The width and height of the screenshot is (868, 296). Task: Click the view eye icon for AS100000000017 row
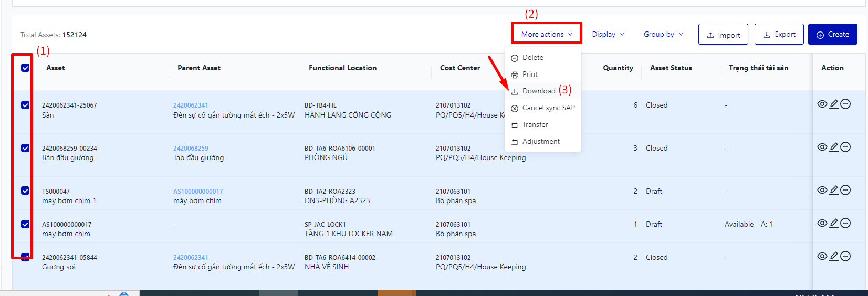point(822,223)
